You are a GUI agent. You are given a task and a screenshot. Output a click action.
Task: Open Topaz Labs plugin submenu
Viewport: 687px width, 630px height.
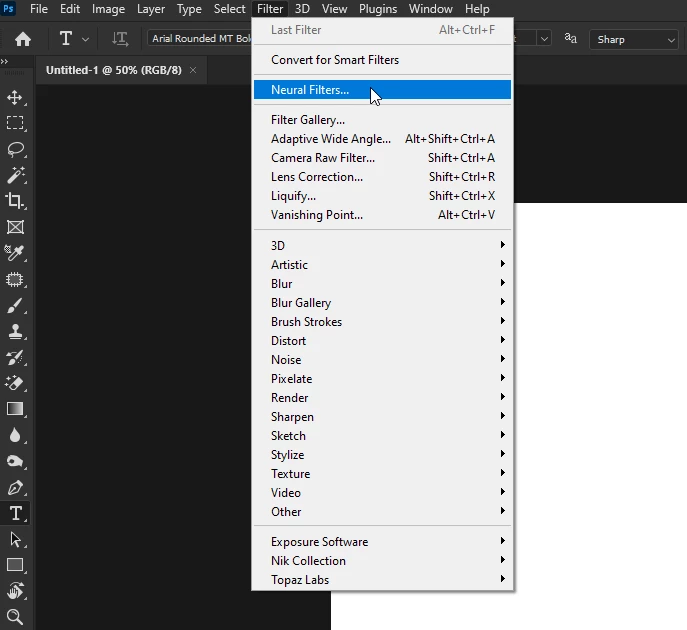click(382, 580)
